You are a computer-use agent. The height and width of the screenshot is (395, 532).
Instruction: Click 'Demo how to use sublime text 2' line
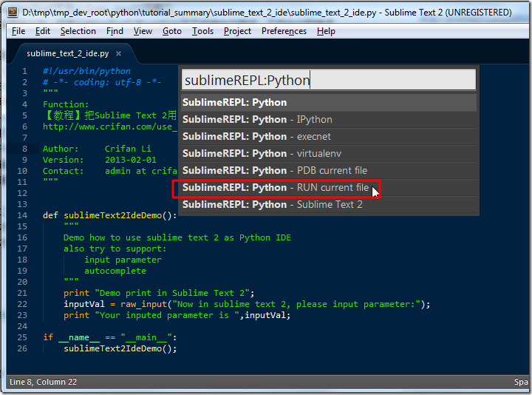tap(177, 237)
